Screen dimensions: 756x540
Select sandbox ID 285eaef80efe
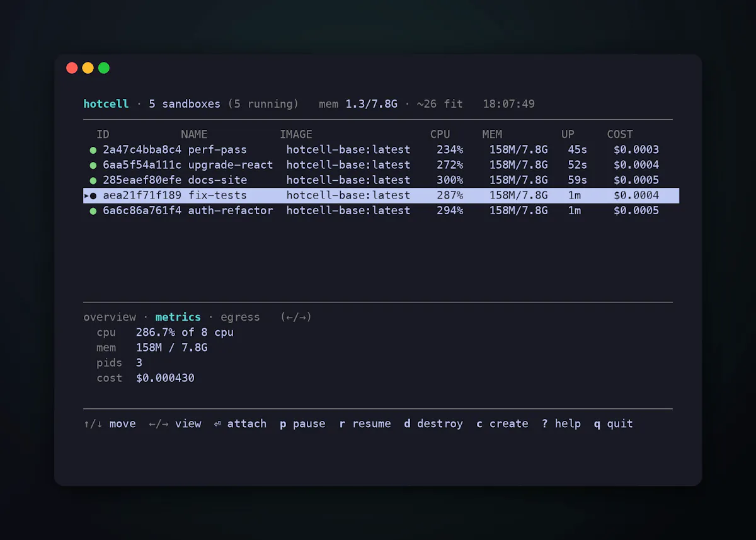[x=142, y=180]
